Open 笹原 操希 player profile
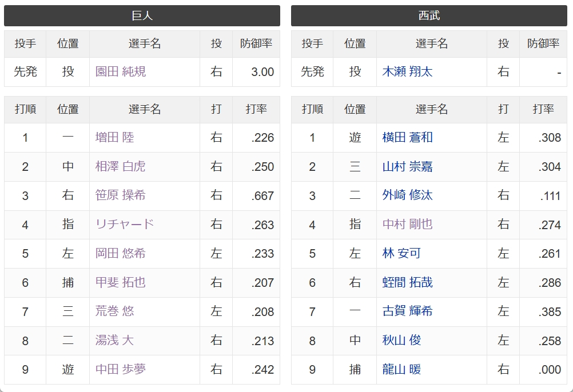The height and width of the screenshot is (392, 573). pyautogui.click(x=121, y=195)
